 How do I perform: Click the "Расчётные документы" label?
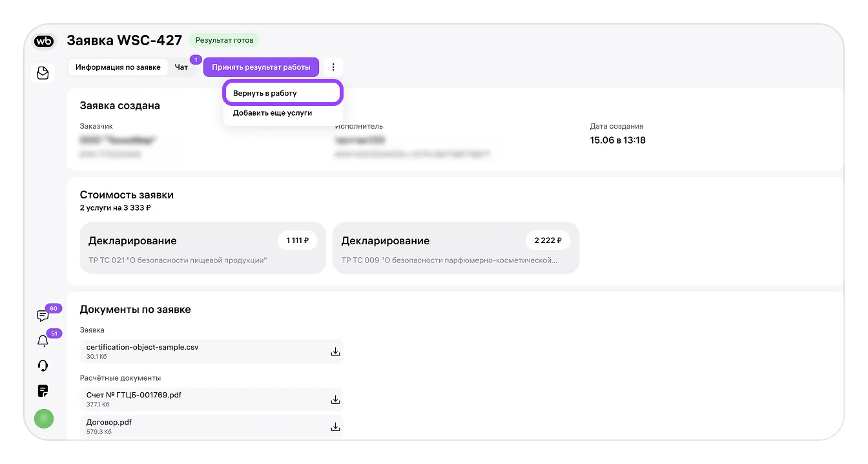click(120, 378)
